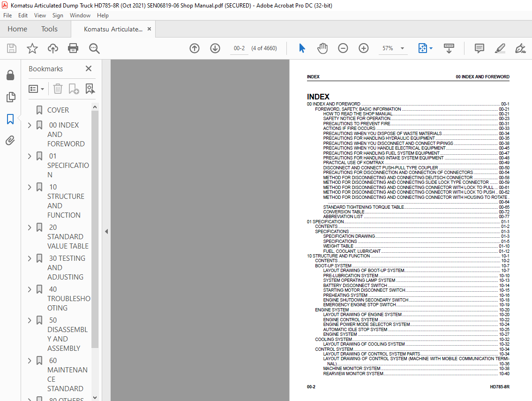Click the 57% zoom value field
Viewport: 532px width, 401px height.
click(388, 48)
